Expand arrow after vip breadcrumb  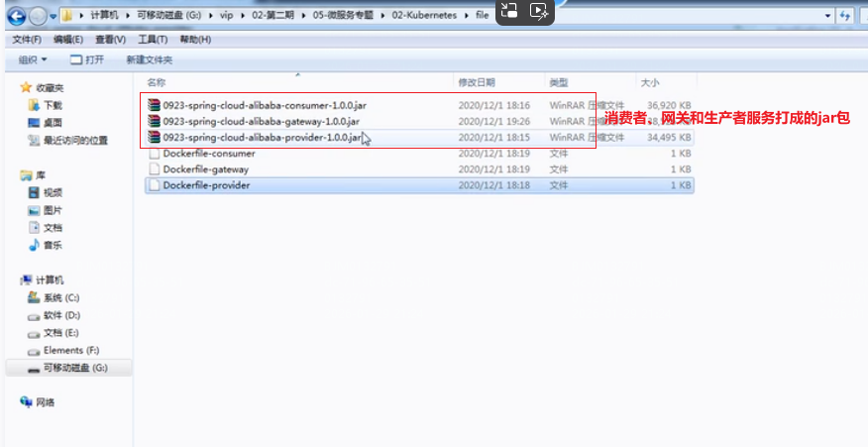point(243,16)
